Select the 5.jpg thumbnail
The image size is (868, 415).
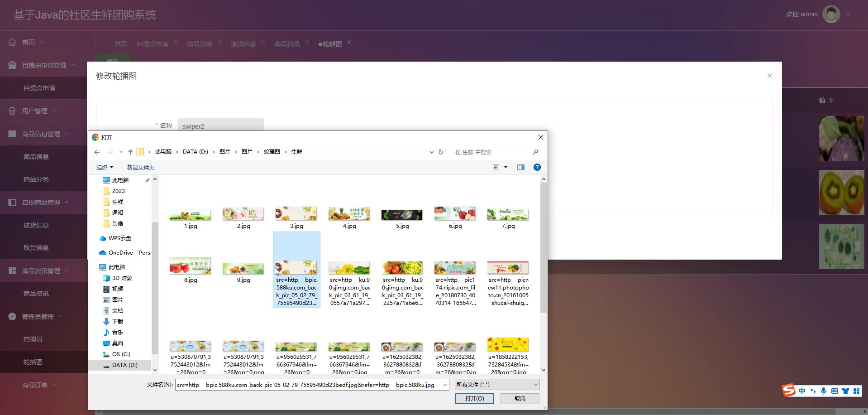pos(402,218)
